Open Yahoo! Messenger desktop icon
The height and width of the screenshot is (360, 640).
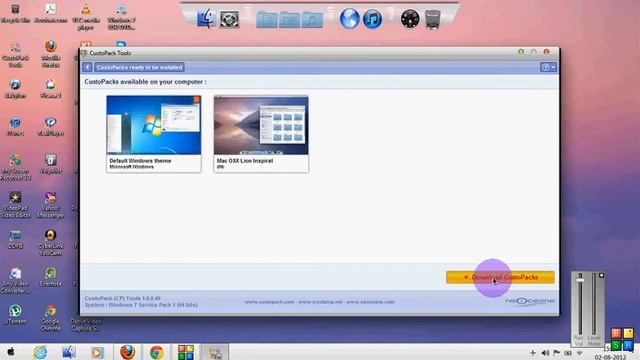click(x=51, y=205)
